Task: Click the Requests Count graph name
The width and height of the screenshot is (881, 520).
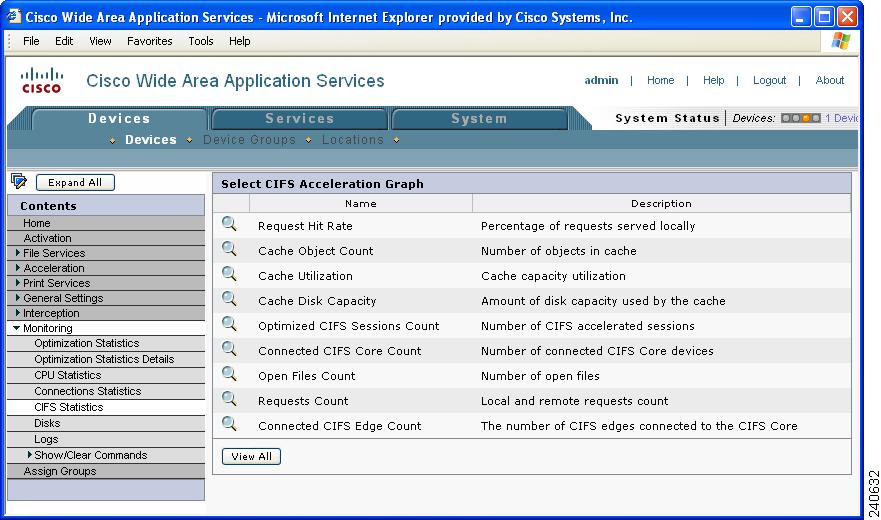Action: [x=303, y=401]
